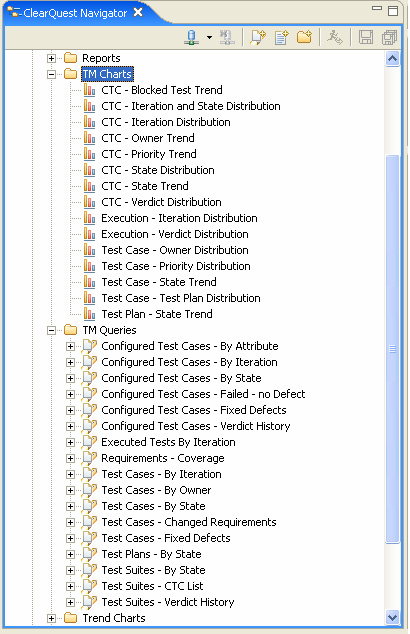Viewport: 410px width, 634px height.
Task: Select Test Suites - CTC List query
Action: click(152, 586)
